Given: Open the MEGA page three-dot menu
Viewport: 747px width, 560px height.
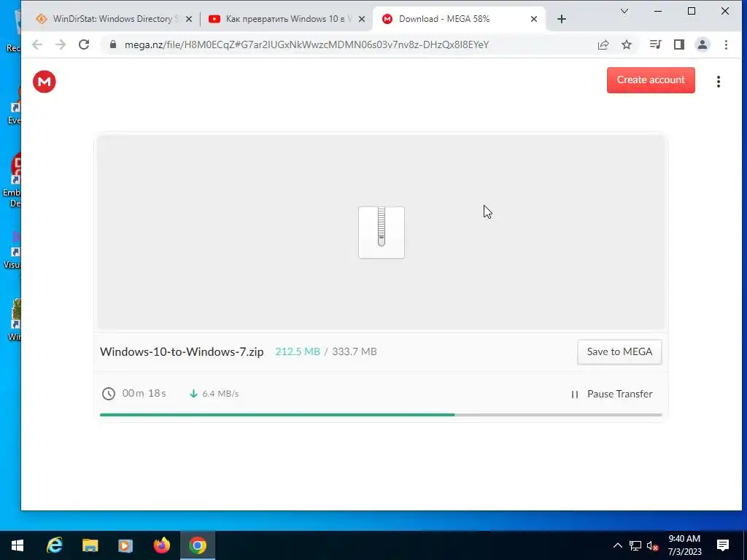Looking at the screenshot, I should [719, 82].
